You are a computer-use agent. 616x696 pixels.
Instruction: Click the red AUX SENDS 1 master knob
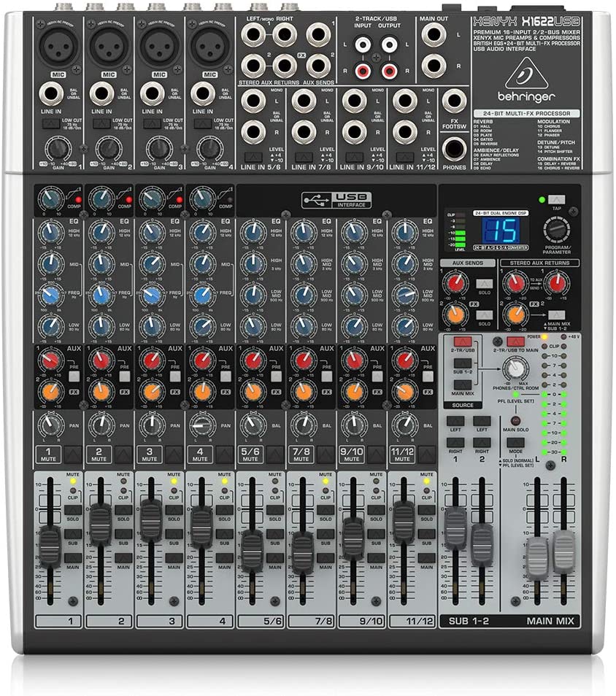click(x=455, y=283)
